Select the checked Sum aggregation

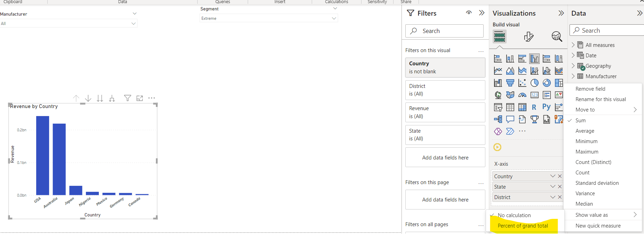tap(580, 121)
